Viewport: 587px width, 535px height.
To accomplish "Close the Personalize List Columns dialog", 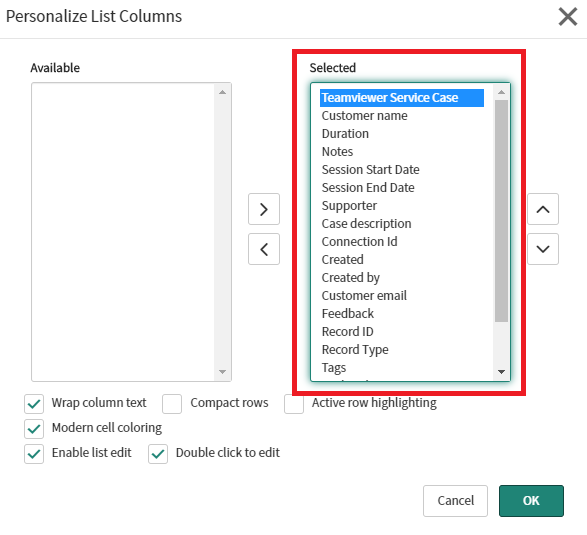I will tap(568, 17).
